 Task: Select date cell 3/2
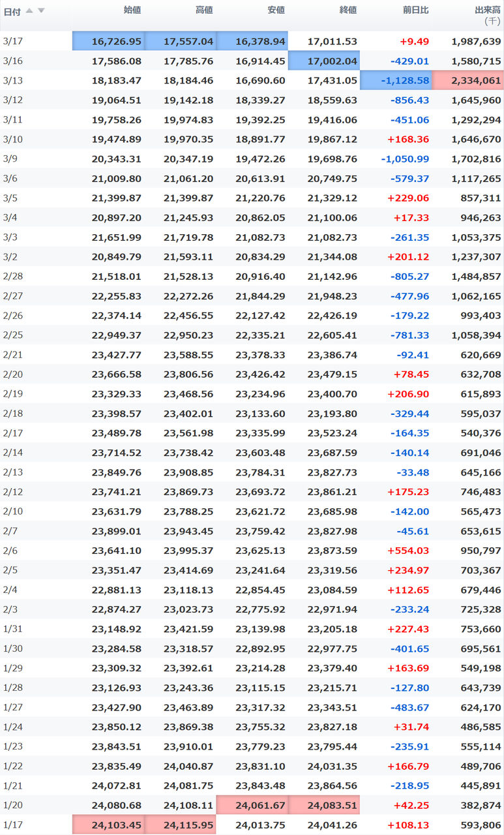click(9, 256)
